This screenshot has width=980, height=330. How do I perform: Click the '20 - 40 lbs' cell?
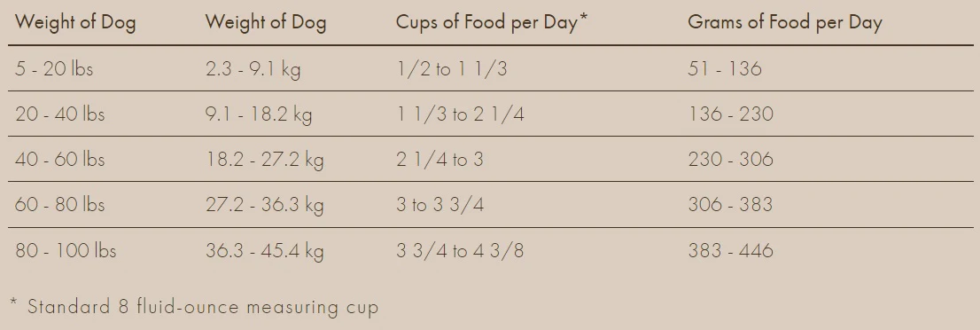pyautogui.click(x=60, y=114)
